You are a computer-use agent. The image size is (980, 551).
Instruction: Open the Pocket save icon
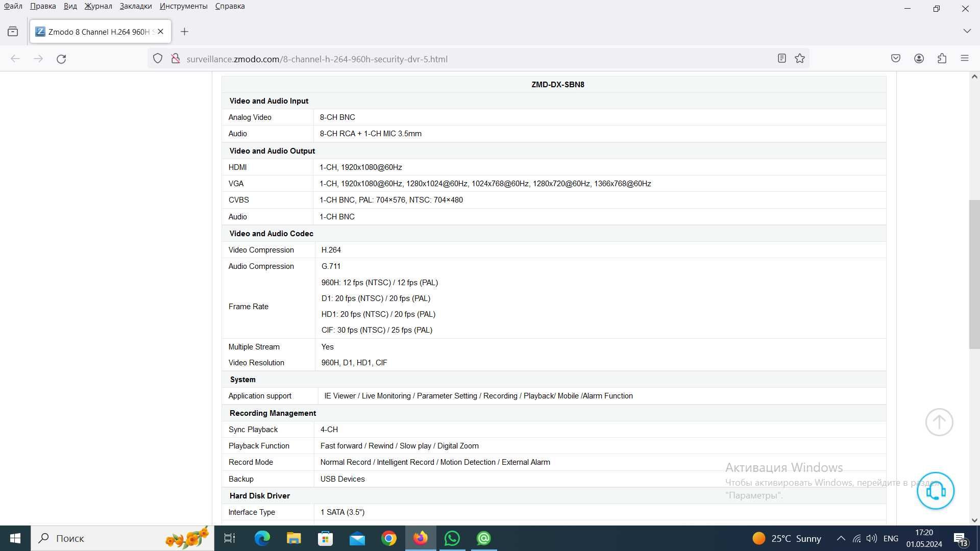(896, 59)
